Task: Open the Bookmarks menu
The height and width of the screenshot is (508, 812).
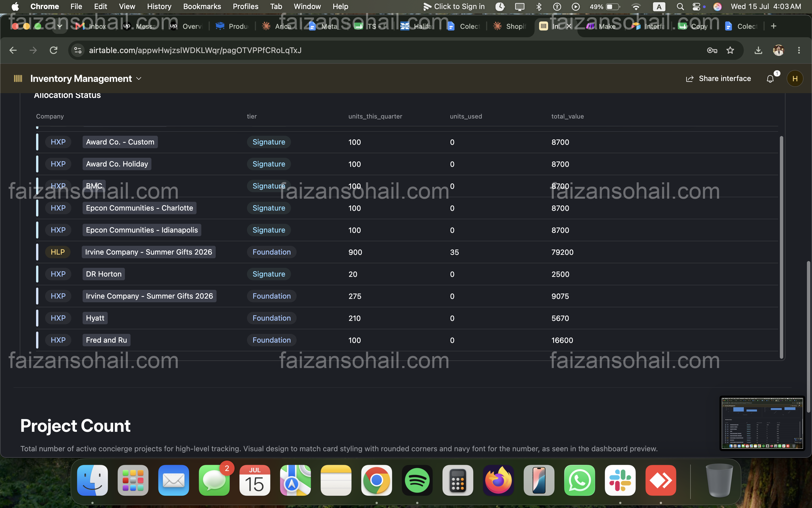Action: [x=202, y=6]
